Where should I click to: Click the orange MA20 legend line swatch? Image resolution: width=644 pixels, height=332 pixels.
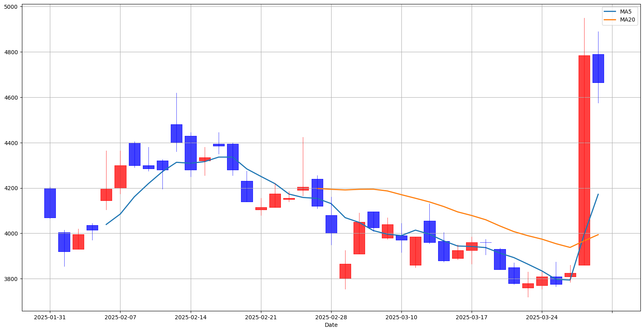click(x=610, y=20)
